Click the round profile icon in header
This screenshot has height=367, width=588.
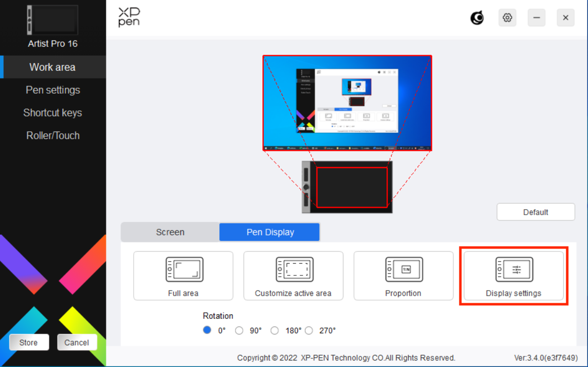tap(477, 18)
